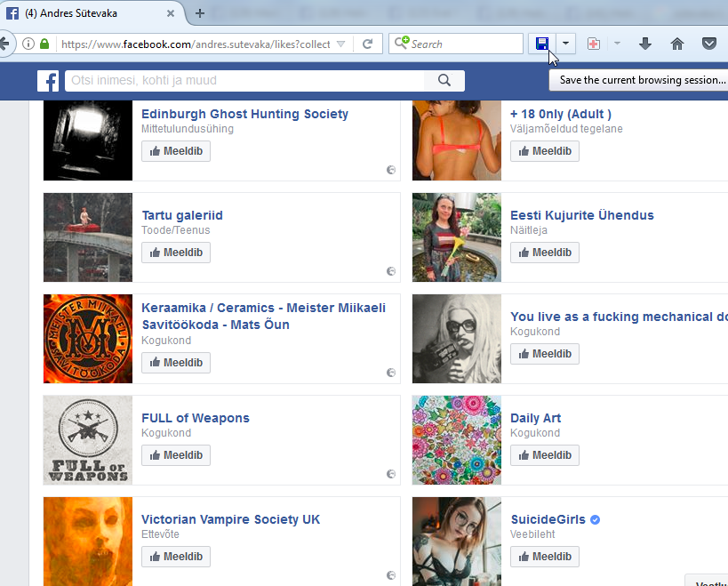The width and height of the screenshot is (728, 586).
Task: Open the Tartu galeriid page link
Action: [x=182, y=215]
